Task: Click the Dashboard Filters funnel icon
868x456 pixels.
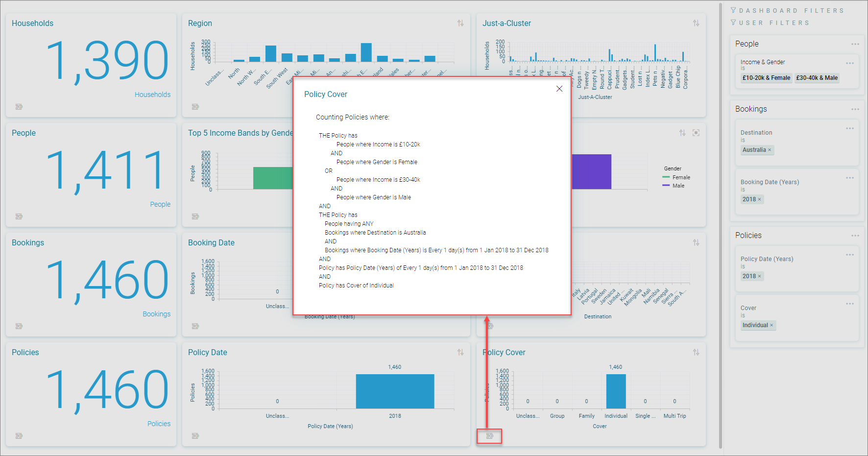Action: point(733,10)
